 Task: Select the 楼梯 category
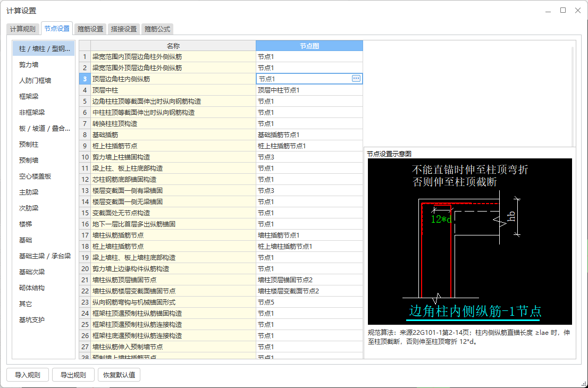pyautogui.click(x=44, y=224)
